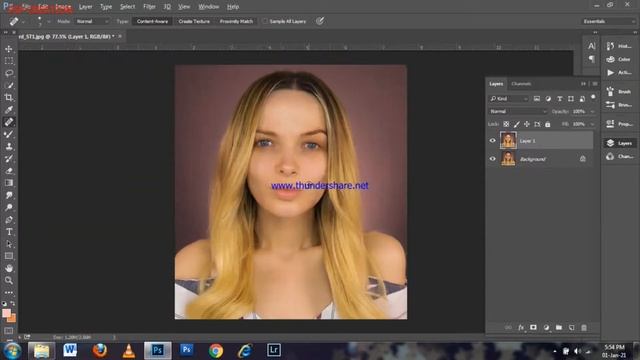Select the Lasso tool
Image resolution: width=640 pixels, height=360 pixels.
[9, 73]
